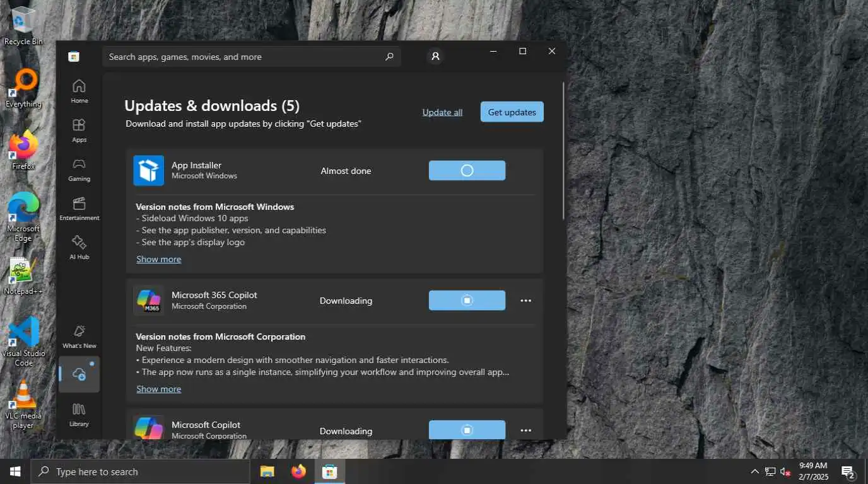Click the taskbar search box
Image resolution: width=868 pixels, height=484 pixels.
click(140, 471)
